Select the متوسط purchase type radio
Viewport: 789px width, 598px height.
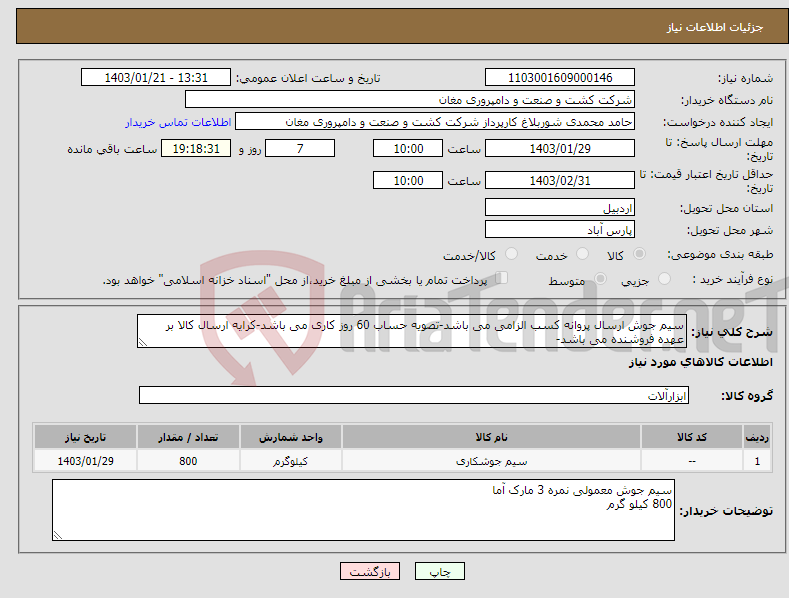click(x=600, y=278)
